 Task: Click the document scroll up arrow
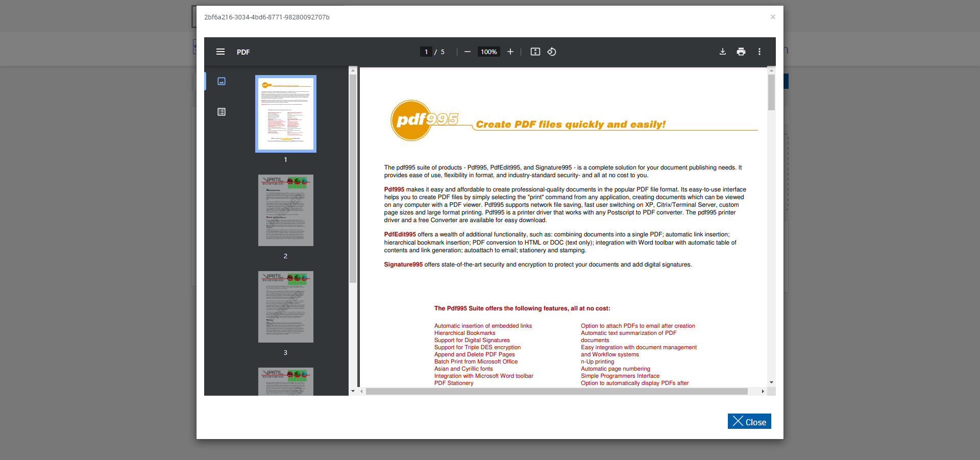coord(771,70)
